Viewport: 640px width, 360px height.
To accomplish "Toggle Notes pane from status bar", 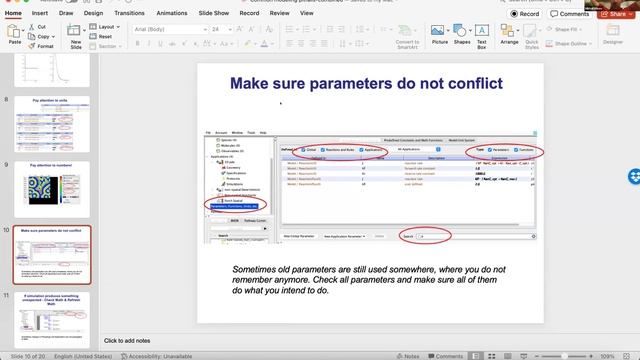I will (408, 356).
